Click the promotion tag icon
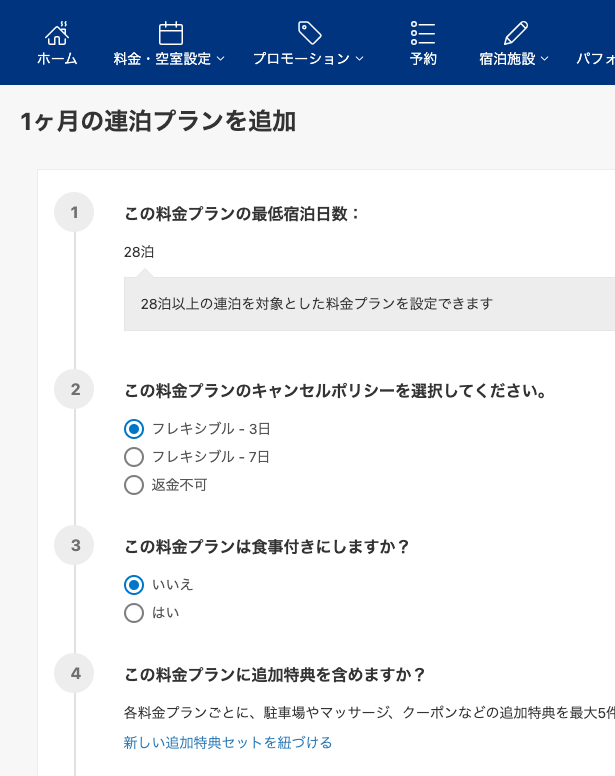This screenshot has width=615, height=776. (x=309, y=32)
